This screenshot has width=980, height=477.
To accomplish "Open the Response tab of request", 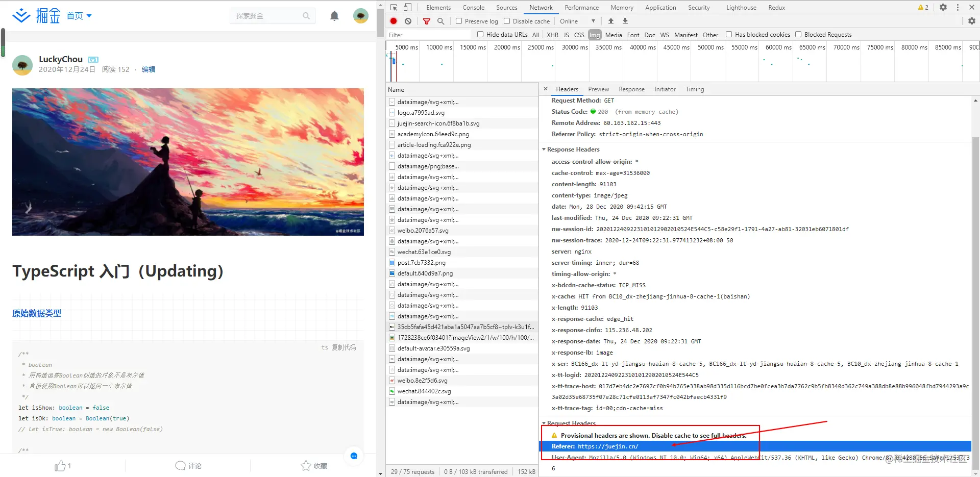I will click(631, 89).
